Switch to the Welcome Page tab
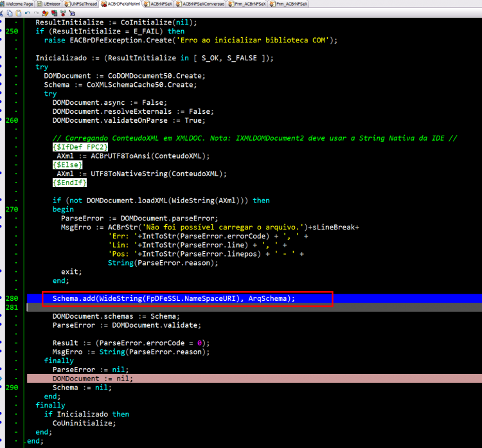Viewport: 482px width, 448px height. (x=17, y=4)
